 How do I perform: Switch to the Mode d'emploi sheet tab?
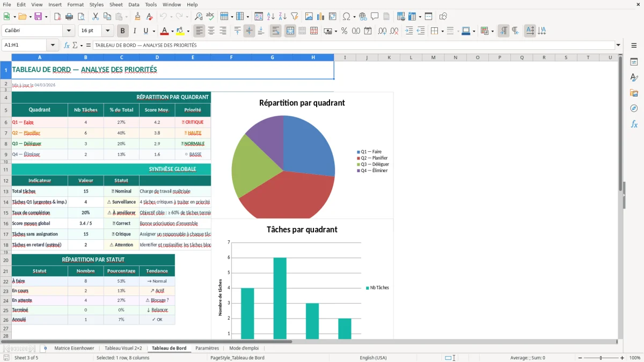tap(244, 348)
